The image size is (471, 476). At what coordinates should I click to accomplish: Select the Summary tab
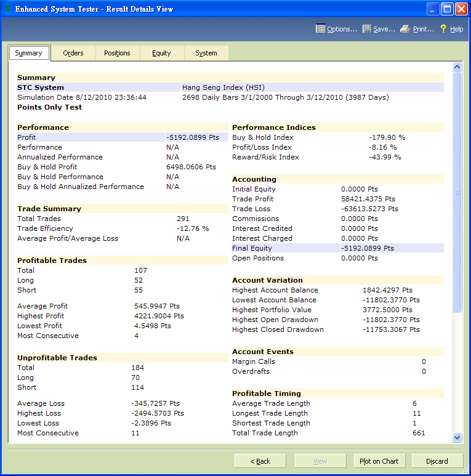tap(29, 53)
